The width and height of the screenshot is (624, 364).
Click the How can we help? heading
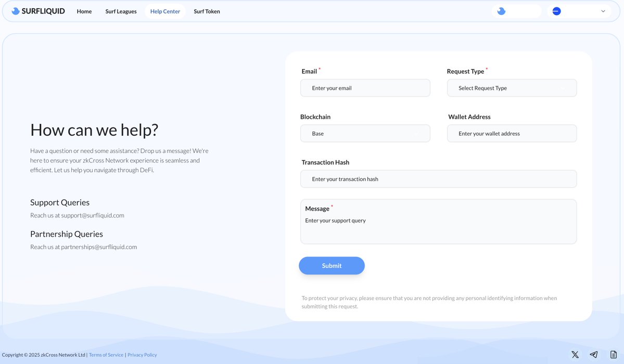coord(94,130)
